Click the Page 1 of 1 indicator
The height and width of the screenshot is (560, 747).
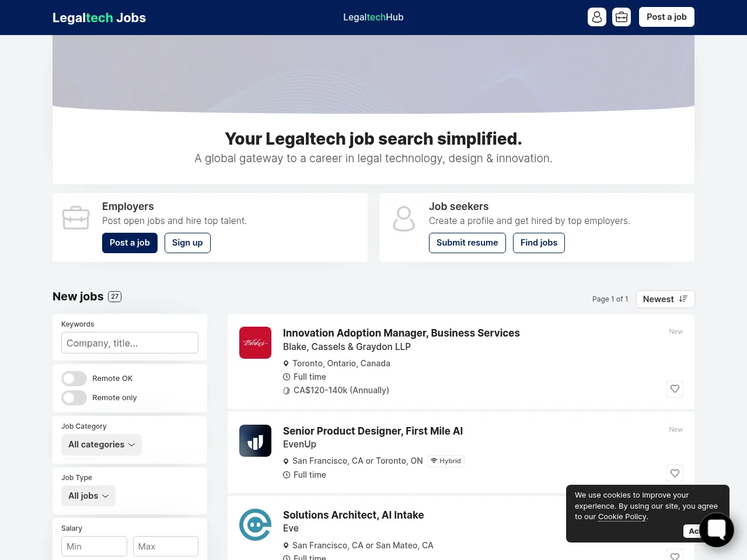[610, 299]
